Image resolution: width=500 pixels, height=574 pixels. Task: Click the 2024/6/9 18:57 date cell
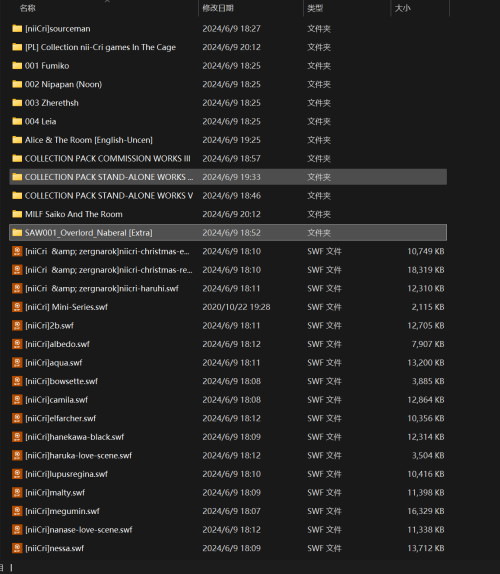coord(231,159)
